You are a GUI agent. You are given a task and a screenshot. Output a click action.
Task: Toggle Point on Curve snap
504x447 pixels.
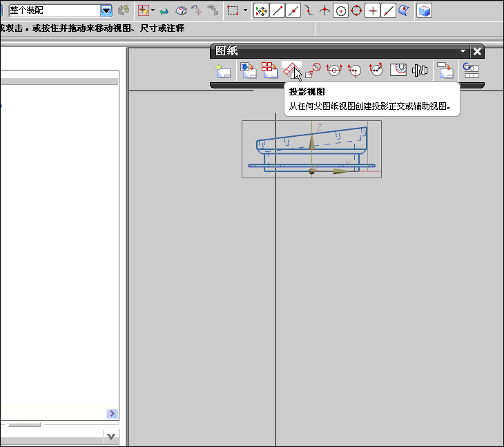pos(388,11)
